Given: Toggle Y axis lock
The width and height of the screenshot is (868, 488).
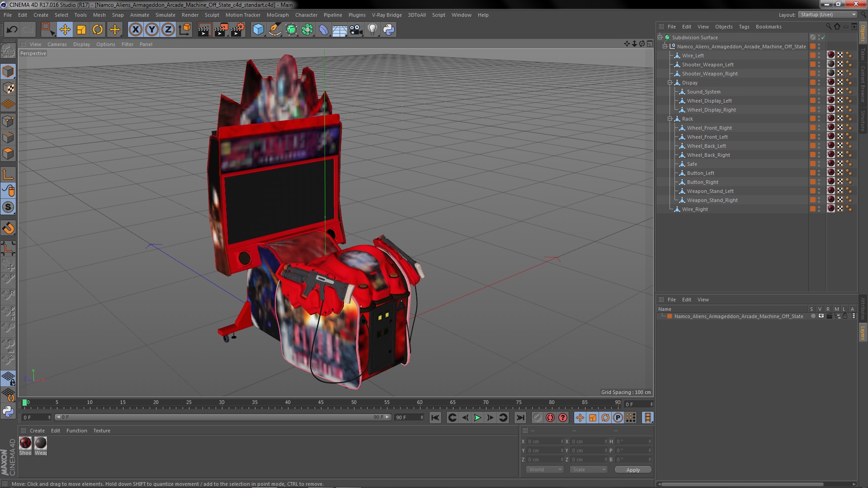Looking at the screenshot, I should pos(152,30).
